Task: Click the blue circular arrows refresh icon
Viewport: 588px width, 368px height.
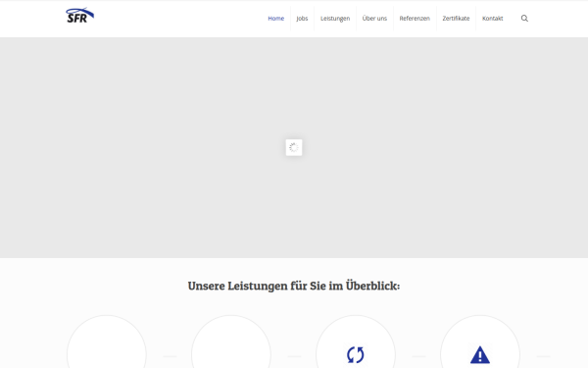Action: click(x=355, y=354)
